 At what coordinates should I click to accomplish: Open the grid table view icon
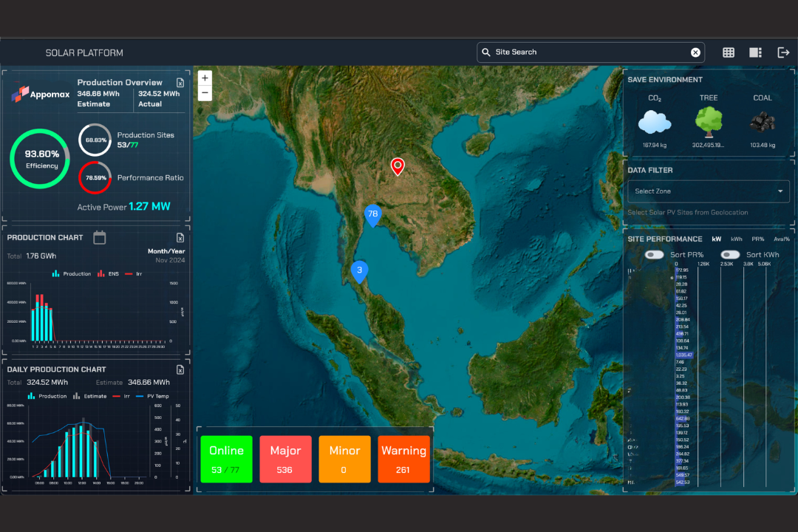coord(729,52)
